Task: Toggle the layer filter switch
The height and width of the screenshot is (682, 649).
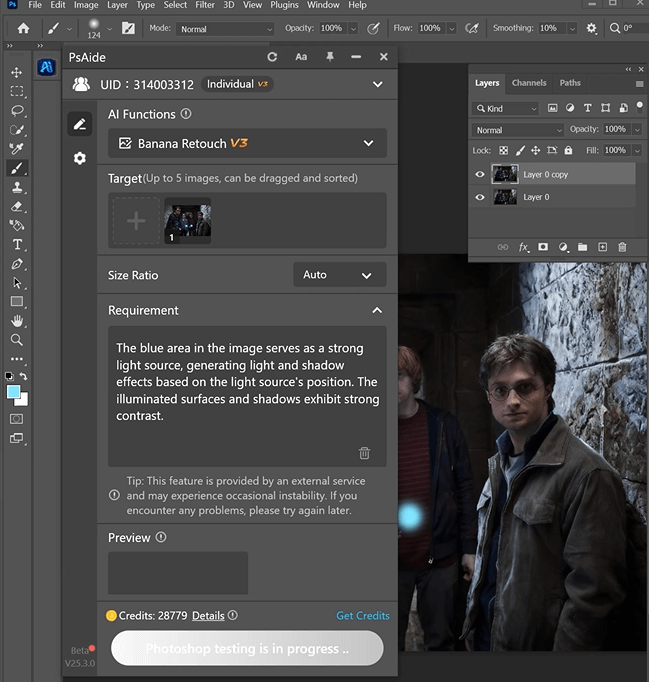Action: 639,106
